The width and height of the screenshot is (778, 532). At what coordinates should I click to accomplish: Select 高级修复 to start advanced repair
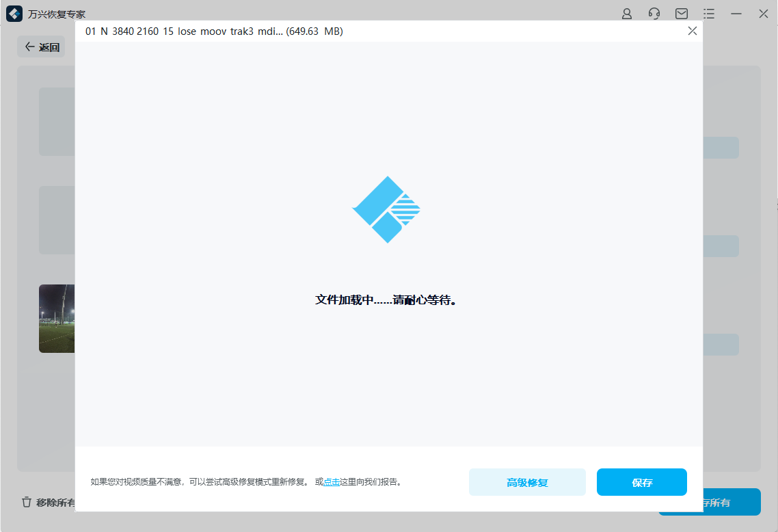[527, 482]
